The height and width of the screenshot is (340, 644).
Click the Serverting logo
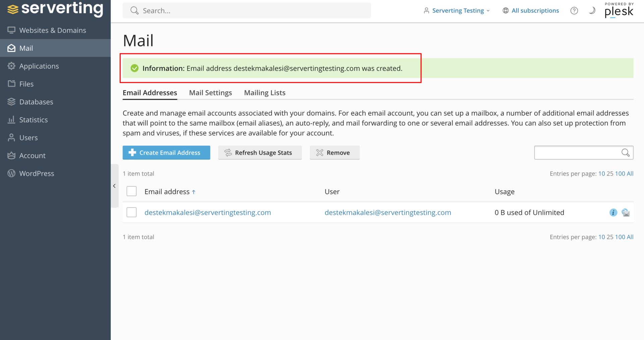pyautogui.click(x=55, y=9)
